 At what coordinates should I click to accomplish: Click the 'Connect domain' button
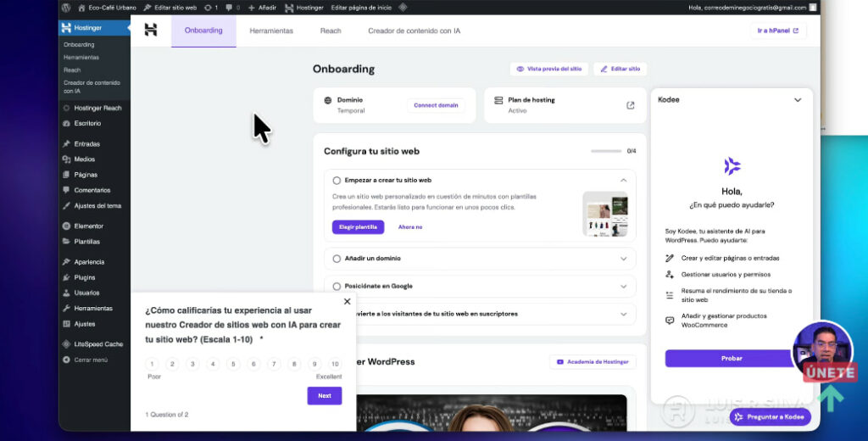tap(437, 105)
